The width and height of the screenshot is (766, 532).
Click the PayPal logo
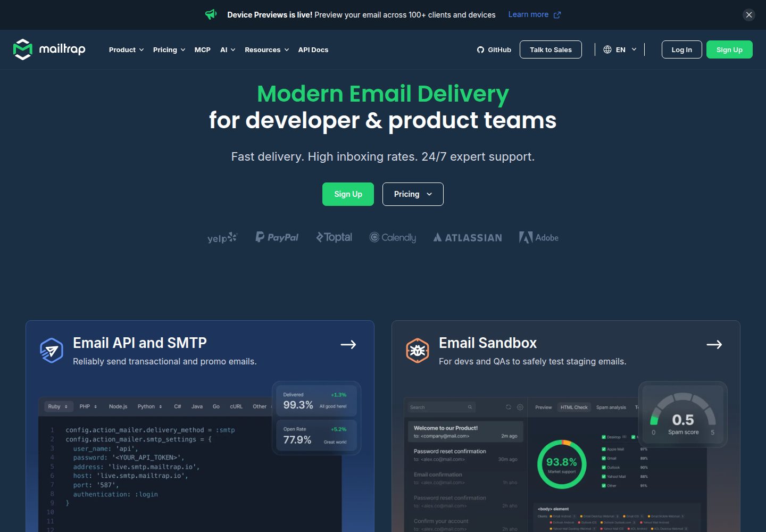pos(277,237)
